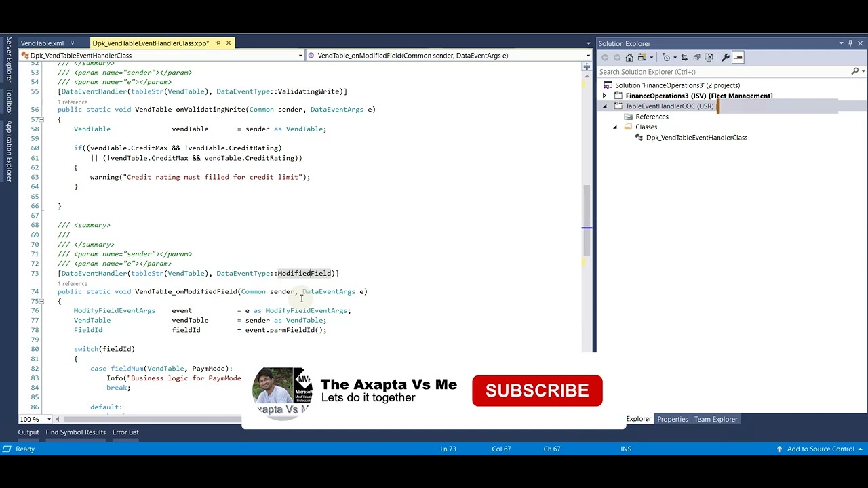Screen dimensions: 868x488
Task: Click Add to Source Control
Action: tap(820, 449)
